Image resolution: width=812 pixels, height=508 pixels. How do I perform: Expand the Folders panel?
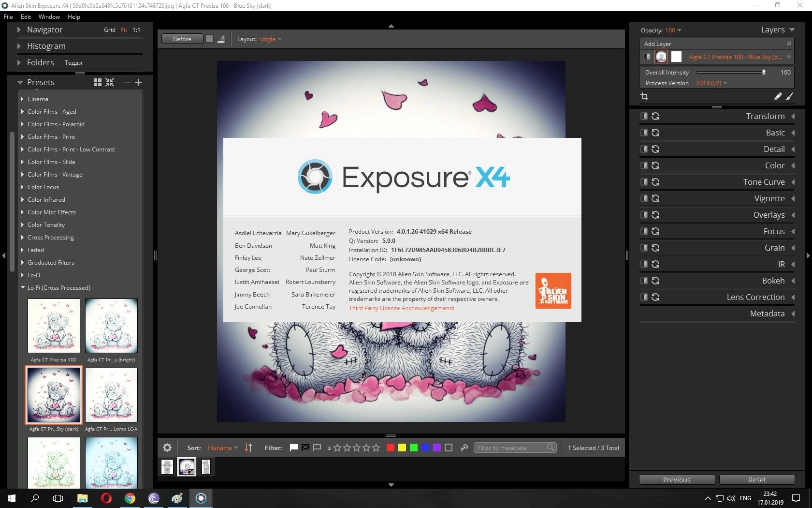click(x=19, y=62)
